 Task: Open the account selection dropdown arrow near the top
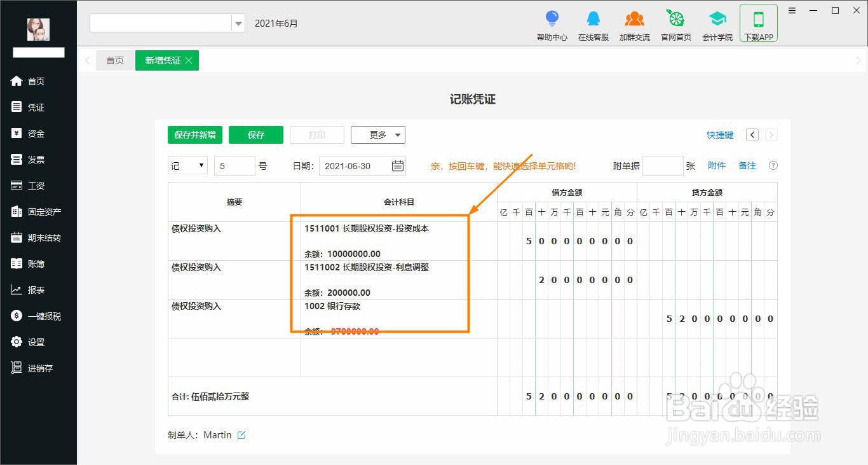coord(238,22)
